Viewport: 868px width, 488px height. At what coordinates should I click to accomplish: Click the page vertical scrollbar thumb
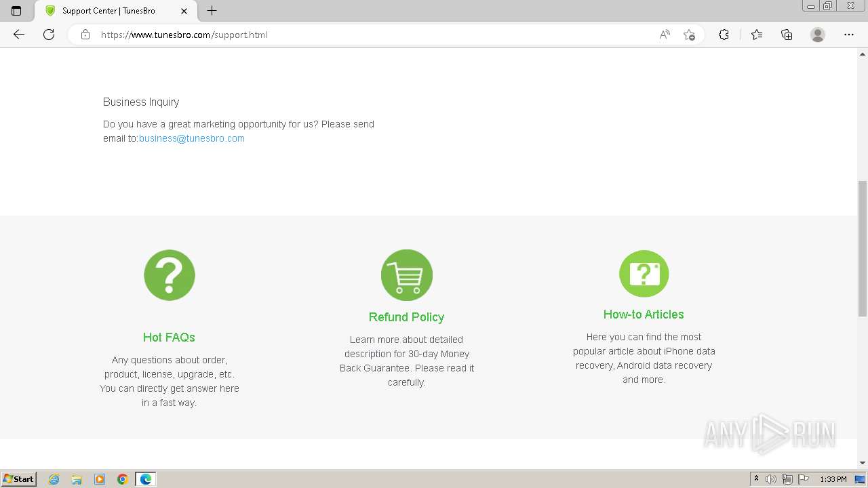point(863,249)
